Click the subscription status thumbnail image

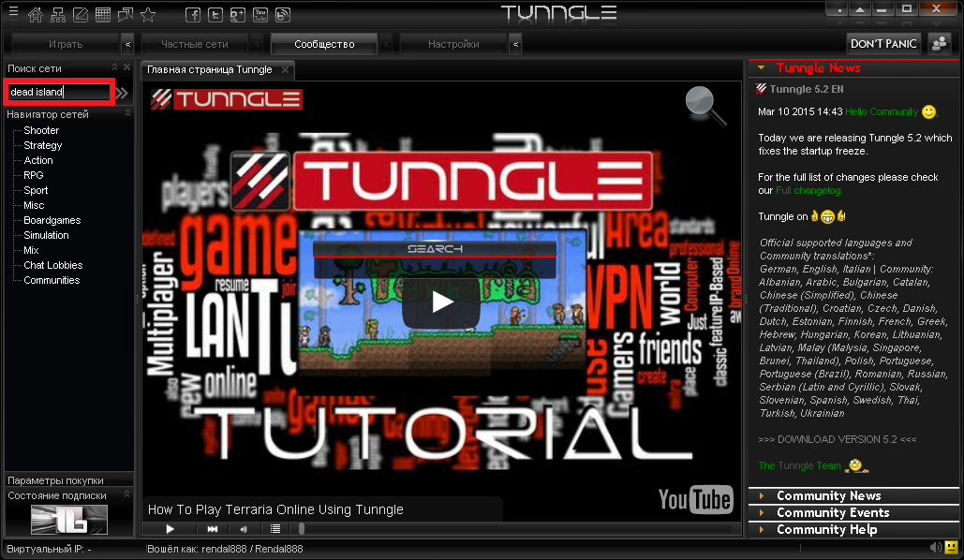pyautogui.click(x=69, y=520)
